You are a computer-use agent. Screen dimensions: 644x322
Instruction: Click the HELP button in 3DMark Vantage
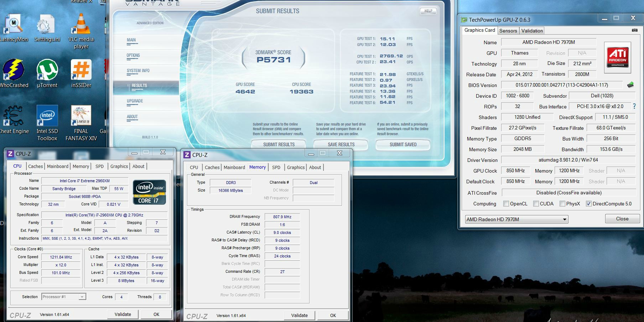(428, 11)
